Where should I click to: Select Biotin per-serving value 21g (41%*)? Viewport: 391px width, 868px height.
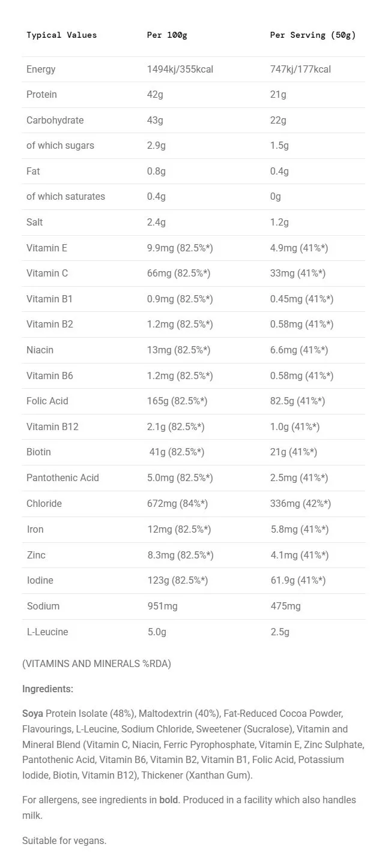click(294, 452)
